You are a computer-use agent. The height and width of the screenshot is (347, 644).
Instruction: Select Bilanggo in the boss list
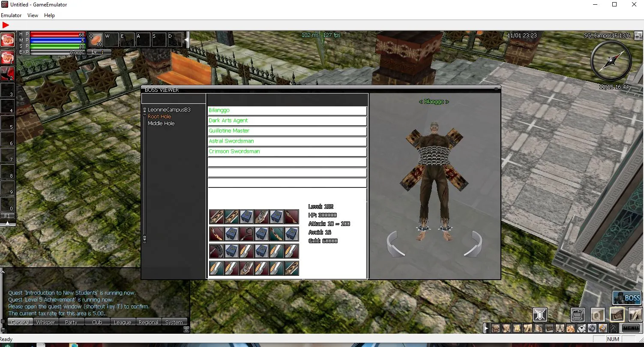[287, 110]
